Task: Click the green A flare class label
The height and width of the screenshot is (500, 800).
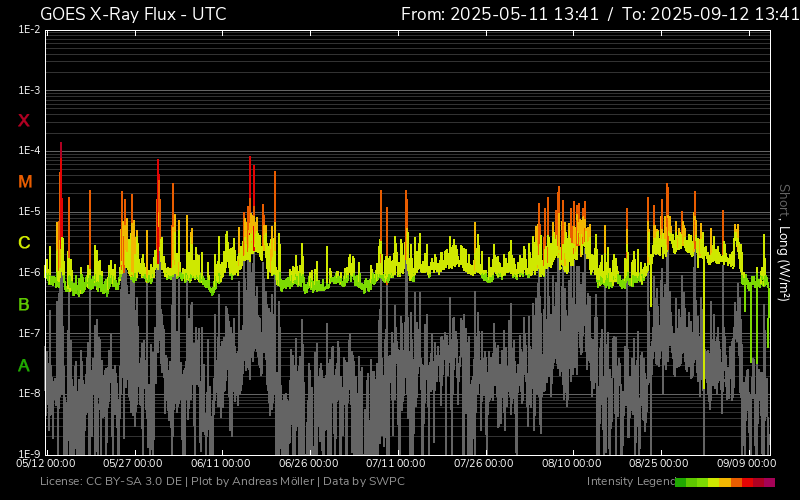Action: pyautogui.click(x=24, y=365)
